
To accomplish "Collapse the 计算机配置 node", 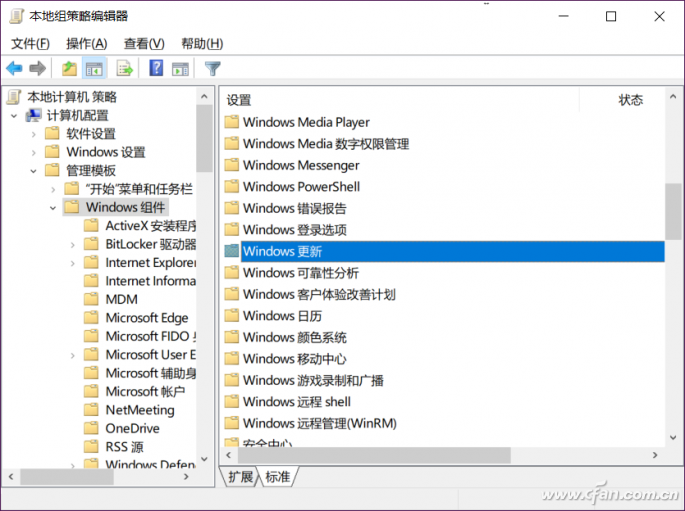I will click(14, 116).
